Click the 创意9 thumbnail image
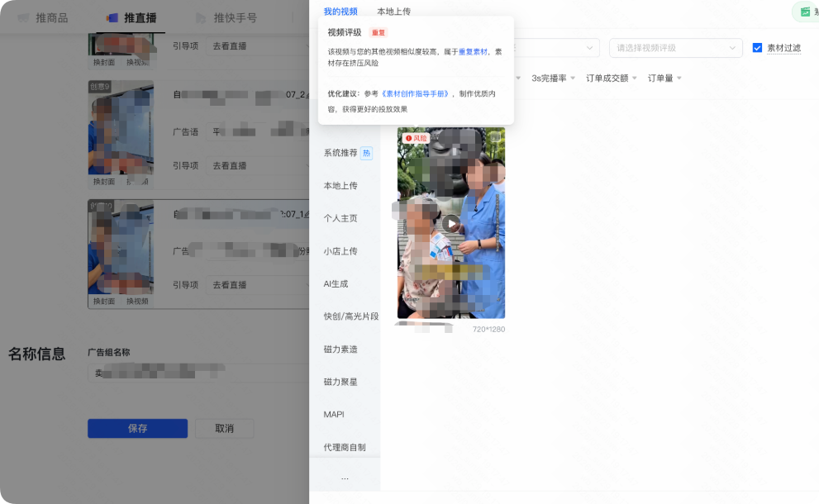This screenshot has height=504, width=819. tap(121, 128)
